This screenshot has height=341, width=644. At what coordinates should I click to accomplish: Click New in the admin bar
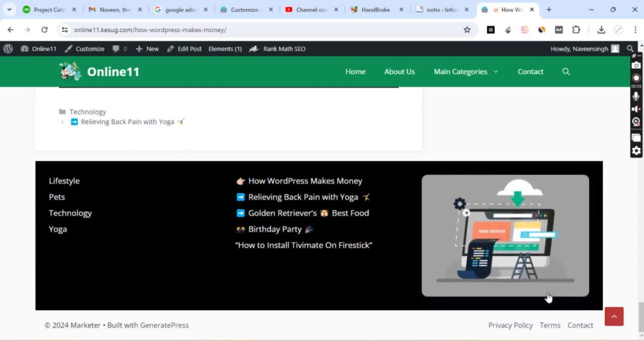147,49
